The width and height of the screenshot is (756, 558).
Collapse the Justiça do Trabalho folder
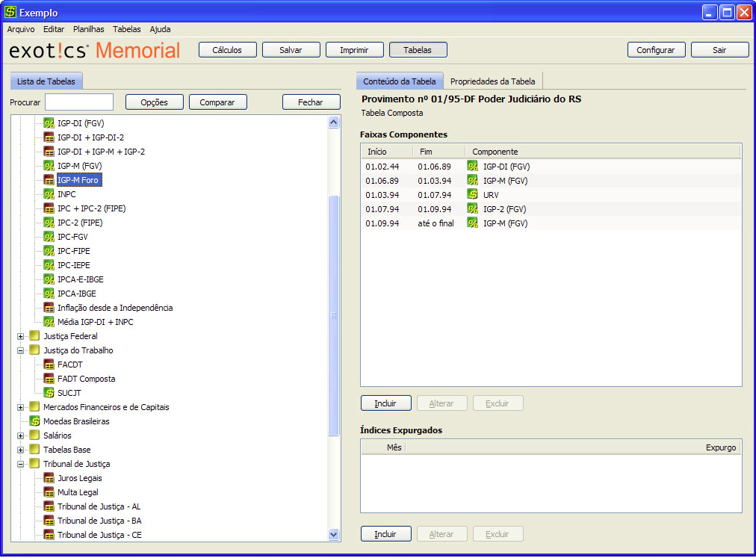click(21, 350)
